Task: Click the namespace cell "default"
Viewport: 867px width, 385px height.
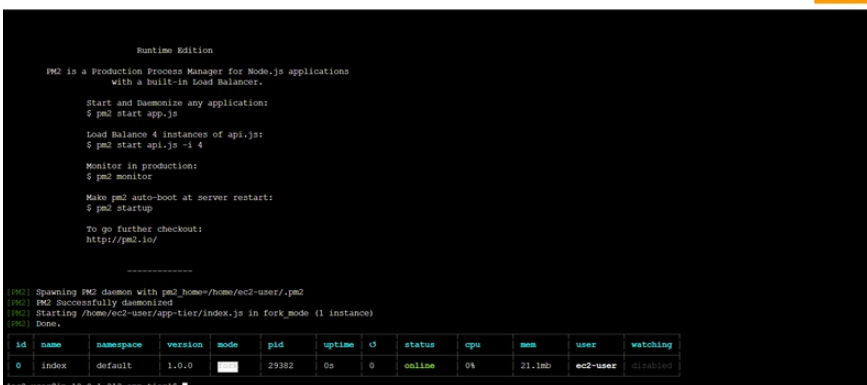Action: pyautogui.click(x=114, y=366)
